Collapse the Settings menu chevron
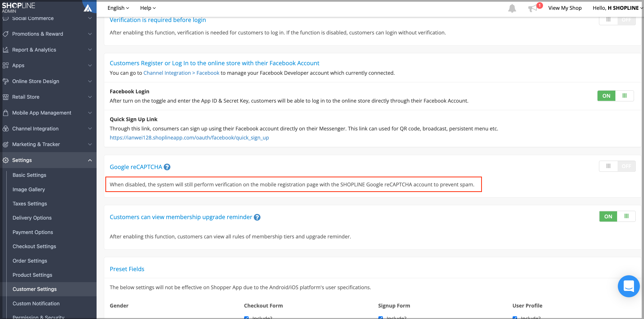The image size is (644, 319). [90, 160]
